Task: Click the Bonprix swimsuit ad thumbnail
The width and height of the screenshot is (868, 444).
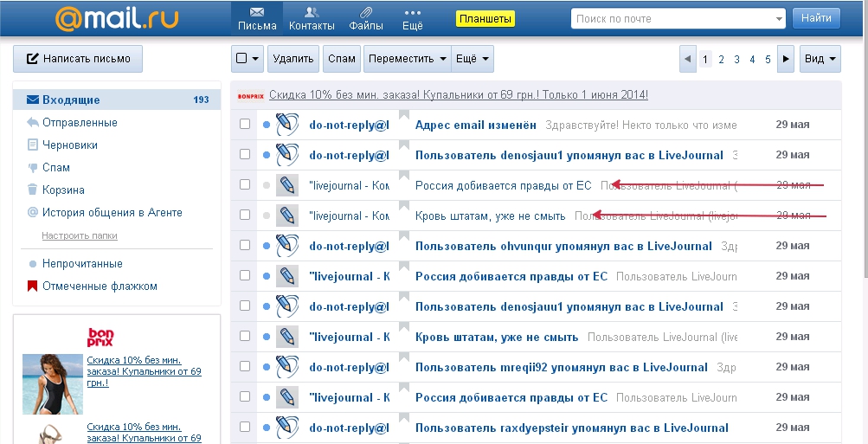Action: point(53,384)
